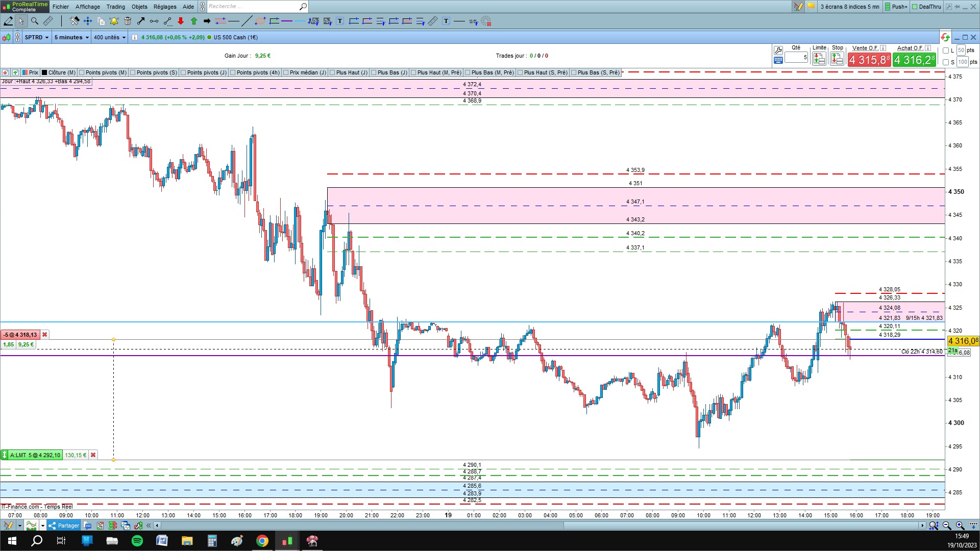This screenshot has width=980, height=551.
Task: Click the trash can delete-objects icon
Action: tap(128, 21)
